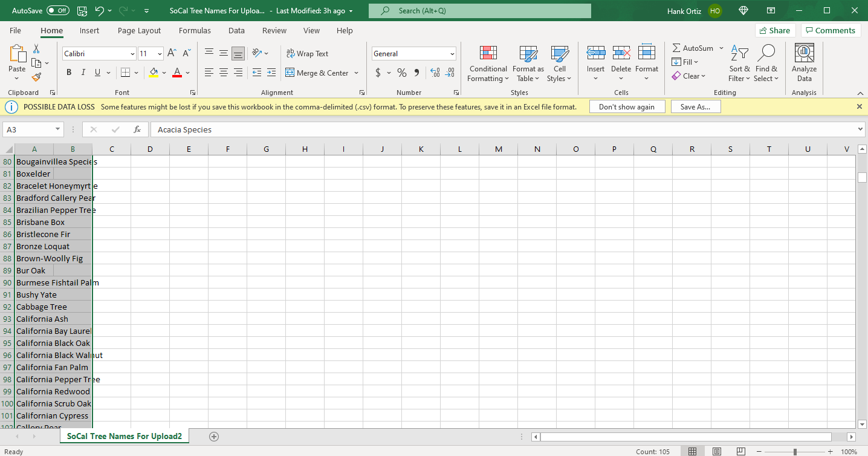Screen dimensions: 868x456
Task: Click the Cut scissors icon
Action: click(x=36, y=49)
